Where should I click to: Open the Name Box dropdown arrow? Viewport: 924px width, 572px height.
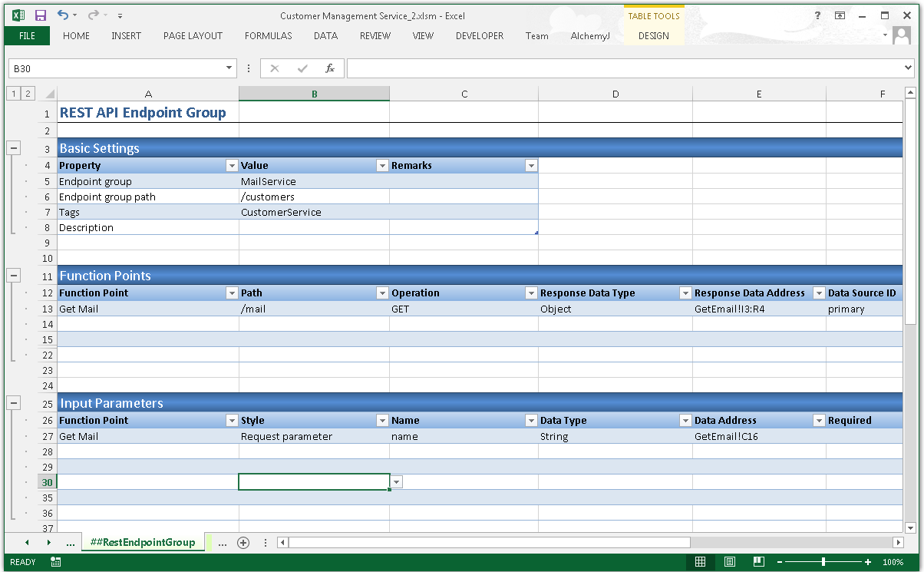point(229,68)
